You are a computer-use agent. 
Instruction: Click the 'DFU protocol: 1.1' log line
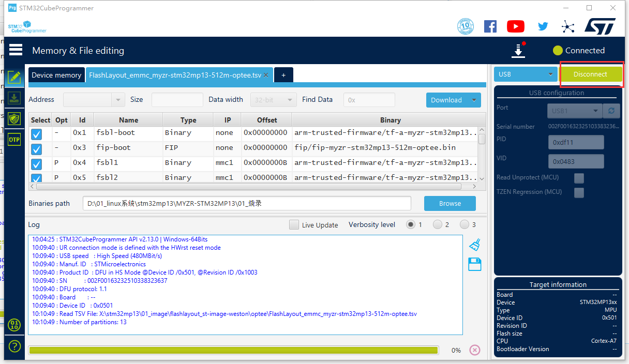(x=69, y=289)
